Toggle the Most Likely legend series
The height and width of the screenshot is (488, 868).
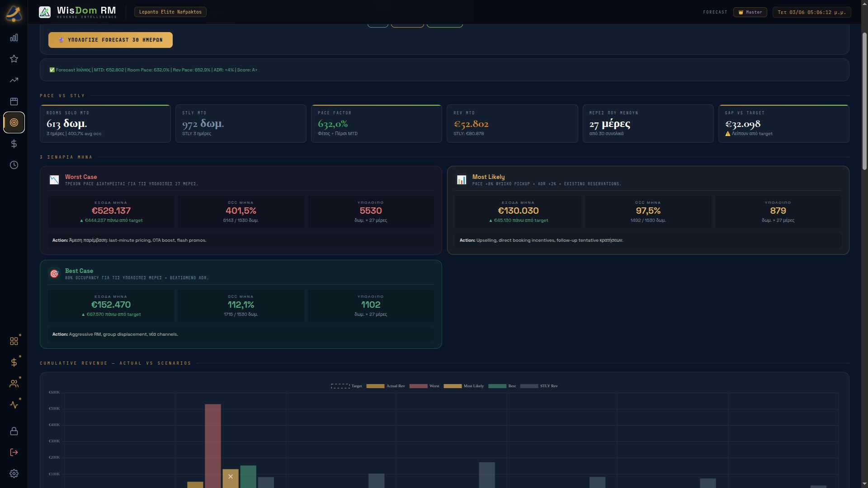pos(463,386)
